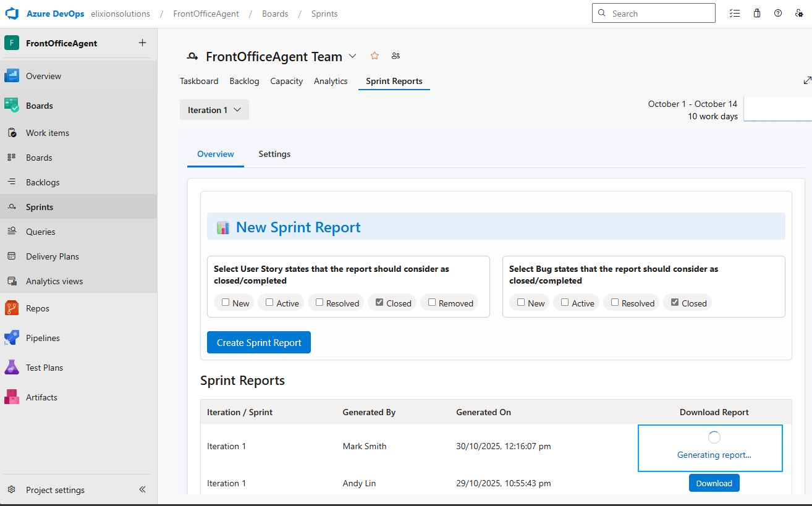Viewport: 812px width, 506px height.
Task: Open the Pipelines sidebar icon
Action: pos(12,338)
